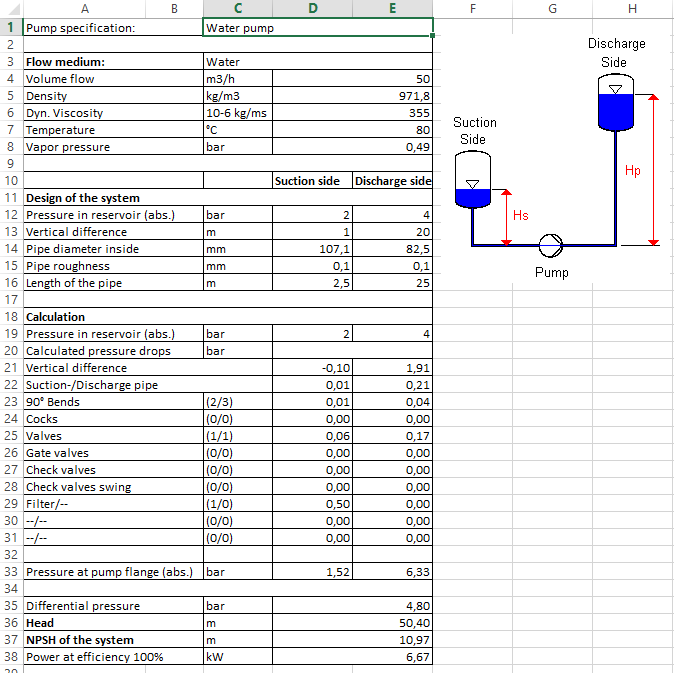Select column G header
The height and width of the screenshot is (673, 674).
tap(552, 9)
